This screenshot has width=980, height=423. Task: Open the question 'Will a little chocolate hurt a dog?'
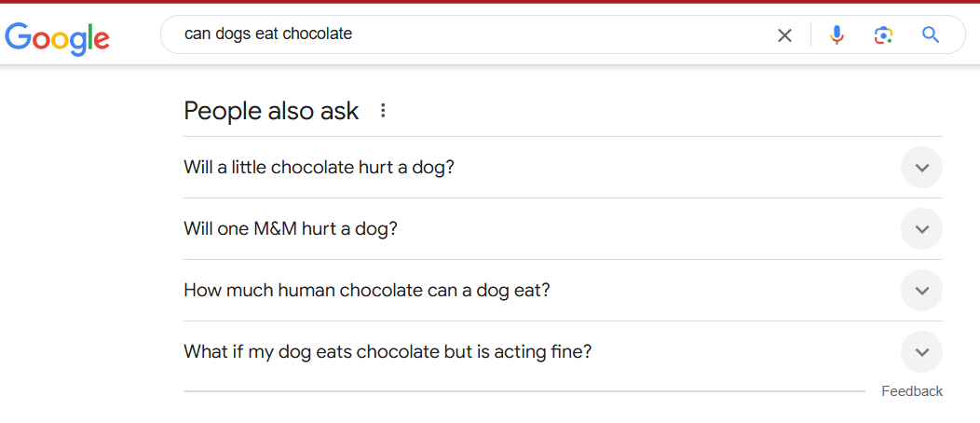pyautogui.click(x=319, y=168)
